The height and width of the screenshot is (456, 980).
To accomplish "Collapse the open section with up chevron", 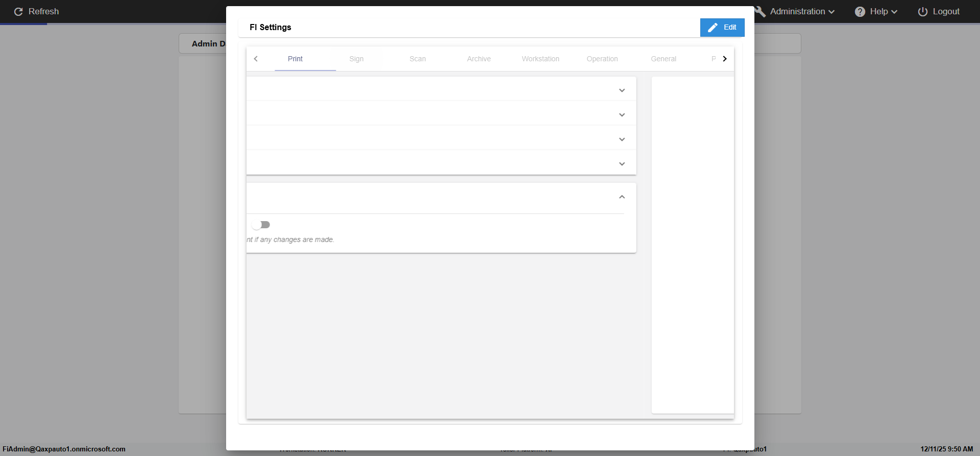I will tap(622, 197).
